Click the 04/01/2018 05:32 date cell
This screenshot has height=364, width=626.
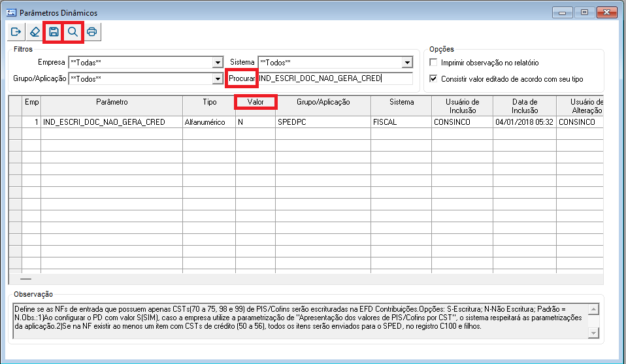[525, 122]
